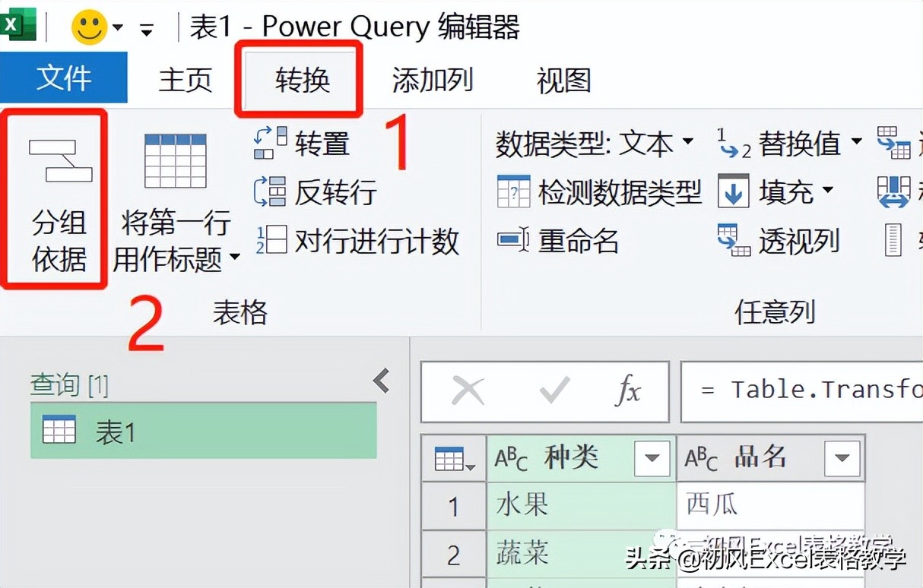Open Customize Quick Access Toolbar arrow

(147, 30)
